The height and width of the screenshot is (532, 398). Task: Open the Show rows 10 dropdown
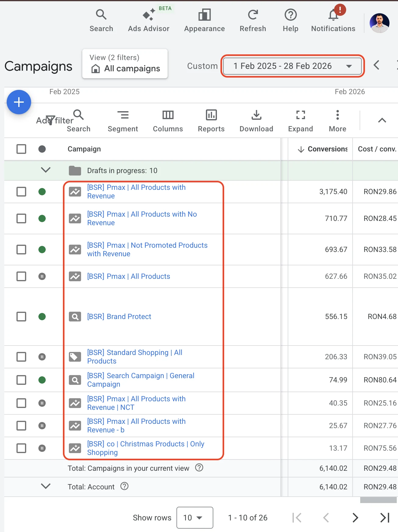[x=195, y=518]
